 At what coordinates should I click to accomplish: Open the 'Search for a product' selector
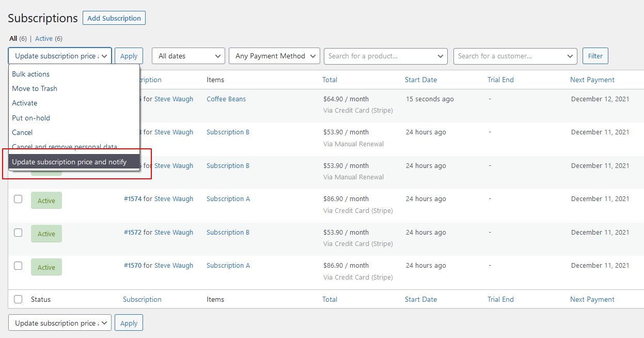[x=385, y=56]
